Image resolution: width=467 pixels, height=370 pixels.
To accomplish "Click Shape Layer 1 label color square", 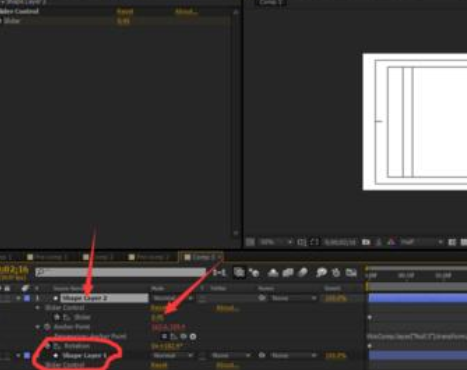I will tap(27, 356).
